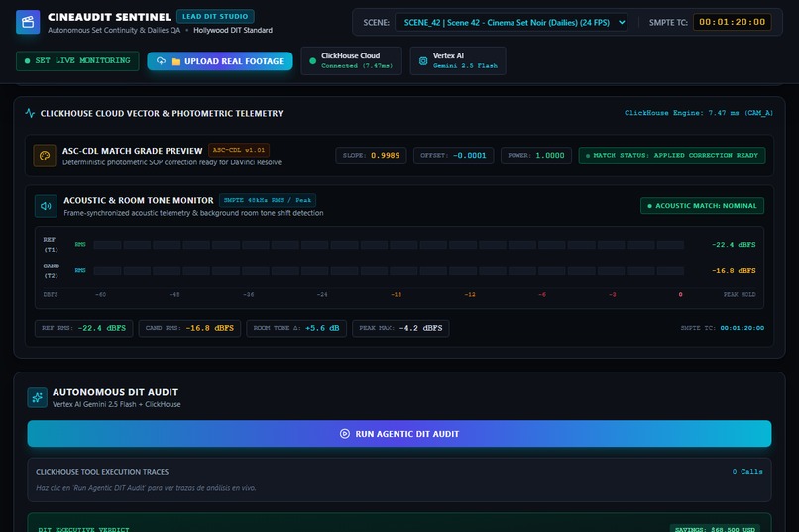Click the cloud upload icon in Upload button
The image size is (799, 532).
click(x=161, y=61)
